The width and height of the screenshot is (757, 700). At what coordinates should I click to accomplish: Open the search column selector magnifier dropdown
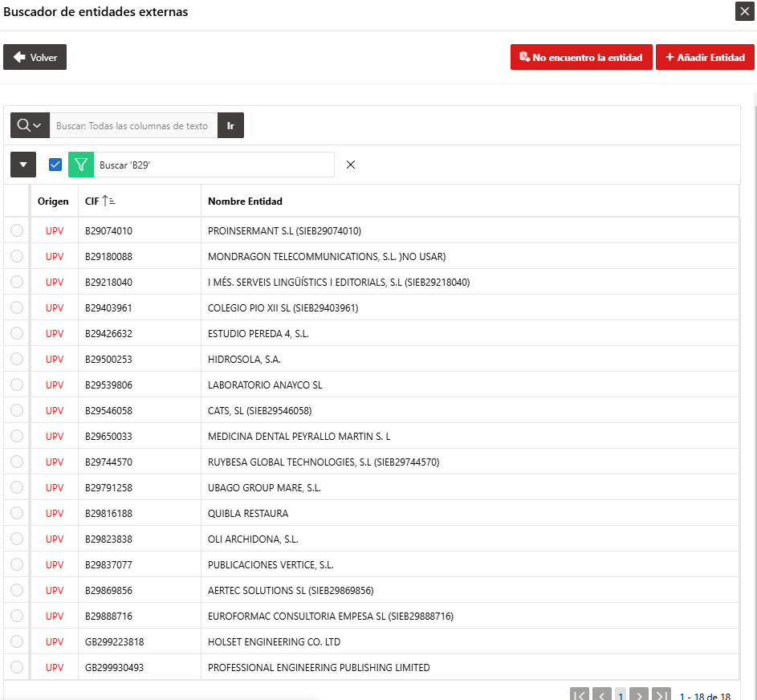pyautogui.click(x=30, y=125)
